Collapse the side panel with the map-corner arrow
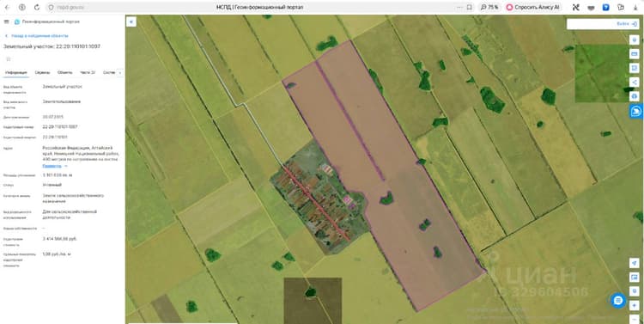Image resolution: width=644 pixels, height=324 pixels. click(x=131, y=21)
